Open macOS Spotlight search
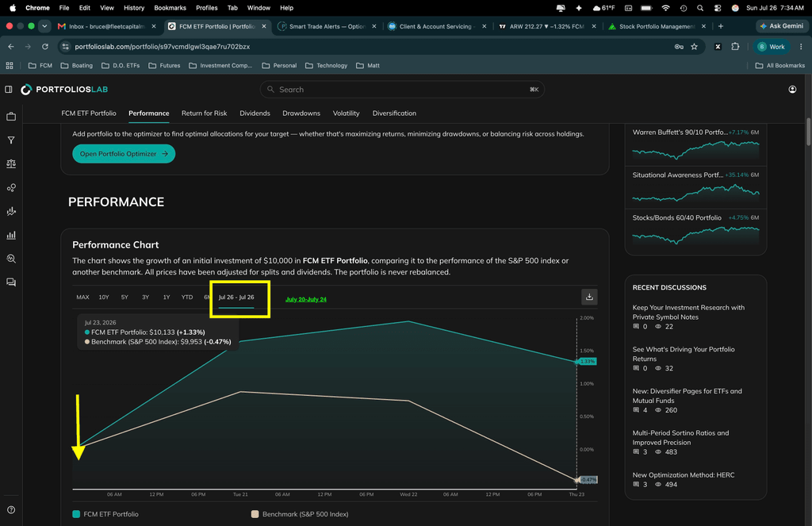The width and height of the screenshot is (812, 526). (700, 8)
